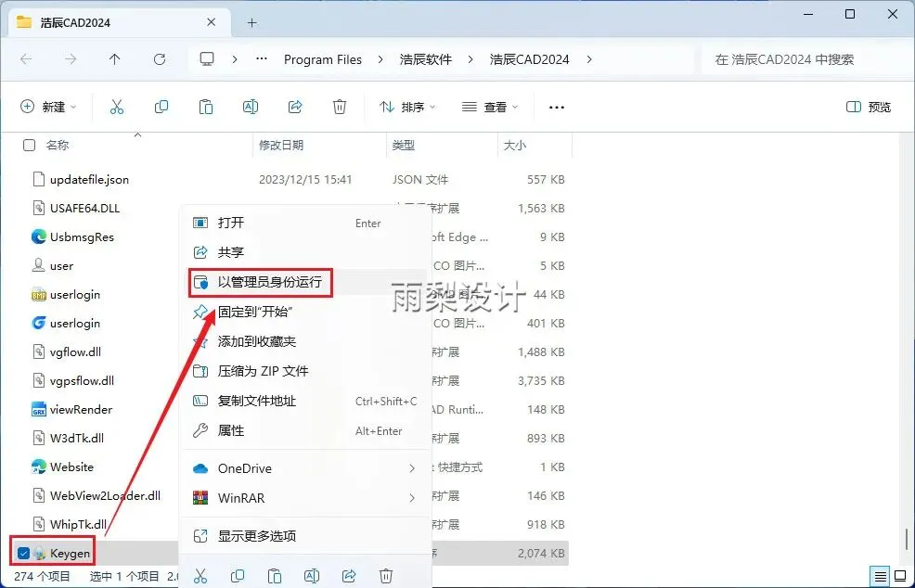Click the Delete trash icon in the top toolbar
Image resolution: width=915 pixels, height=588 pixels.
[340, 107]
